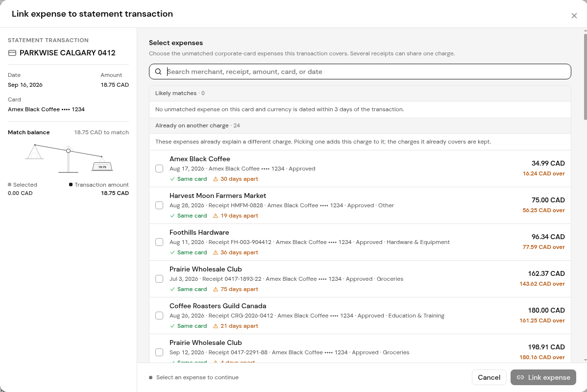Screen dimensions: 587x392
Task: Click the 77.59 CAD over label
Action: [543, 247]
